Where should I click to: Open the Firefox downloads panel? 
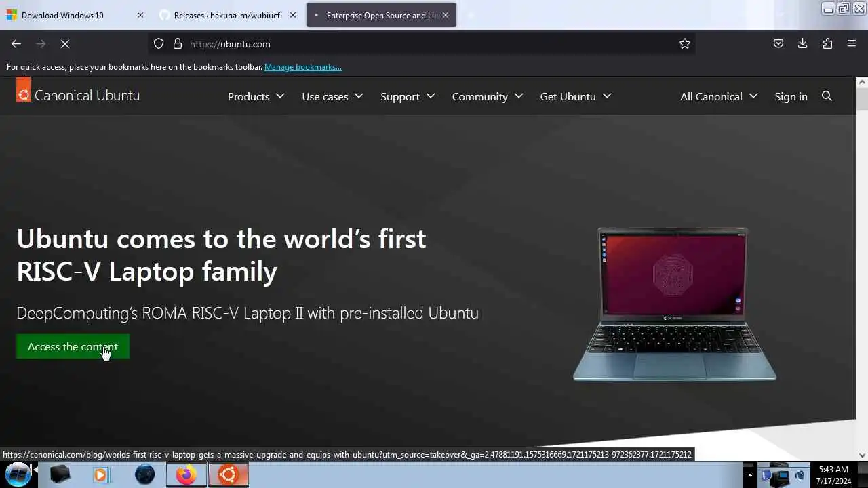(x=803, y=44)
